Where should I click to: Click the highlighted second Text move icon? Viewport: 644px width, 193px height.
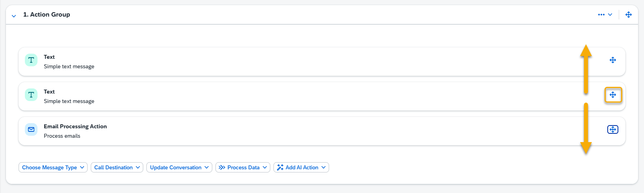(613, 95)
